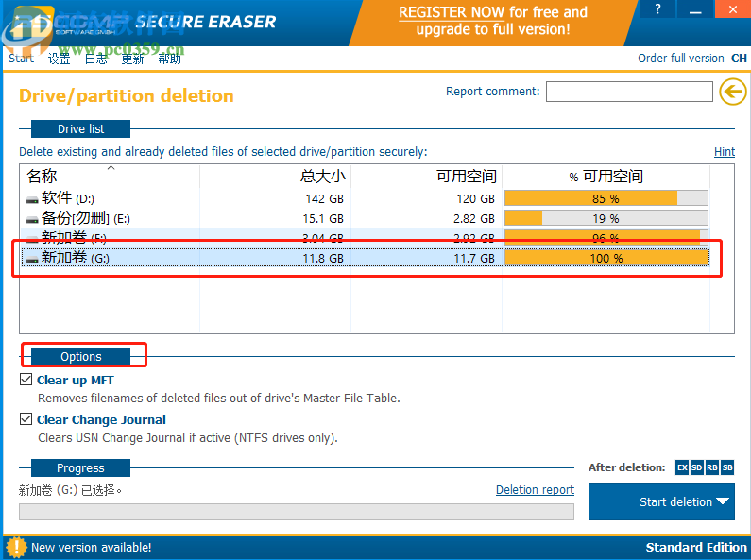
Task: Click drive icon for 新加卷 (G:)
Action: 32,259
